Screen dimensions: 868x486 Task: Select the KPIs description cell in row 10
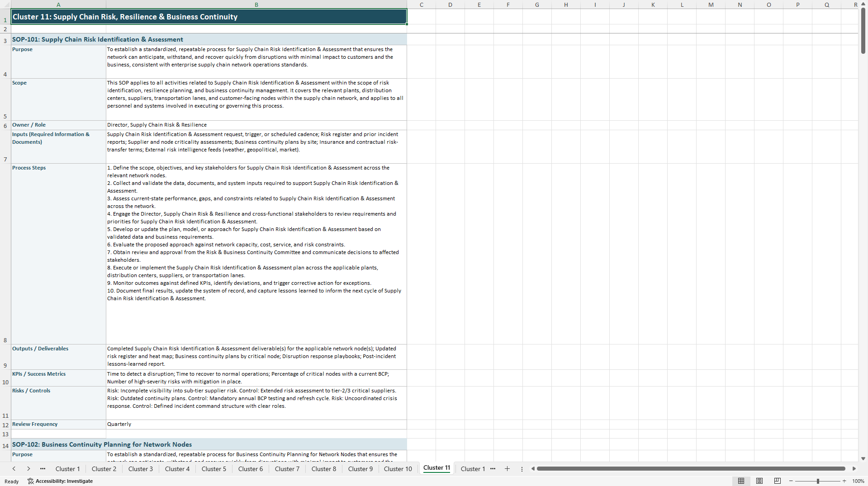256,378
